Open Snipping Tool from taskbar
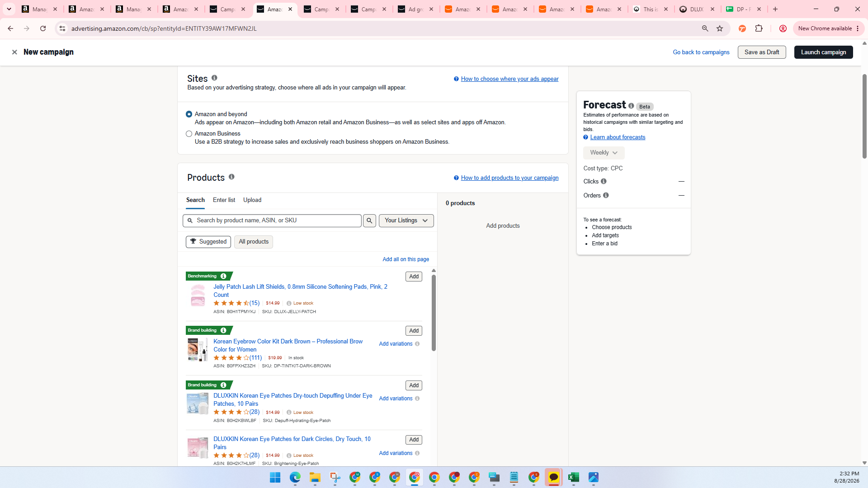868x488 pixels. (x=335, y=478)
